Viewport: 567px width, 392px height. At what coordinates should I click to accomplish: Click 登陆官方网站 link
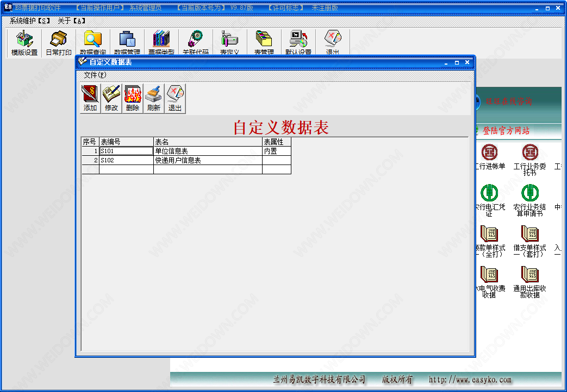(x=506, y=130)
